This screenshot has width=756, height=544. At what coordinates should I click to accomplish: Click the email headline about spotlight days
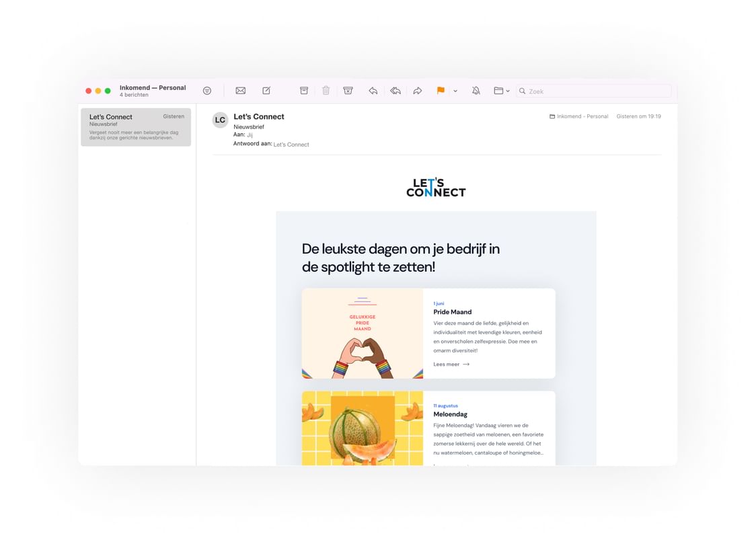tap(401, 258)
